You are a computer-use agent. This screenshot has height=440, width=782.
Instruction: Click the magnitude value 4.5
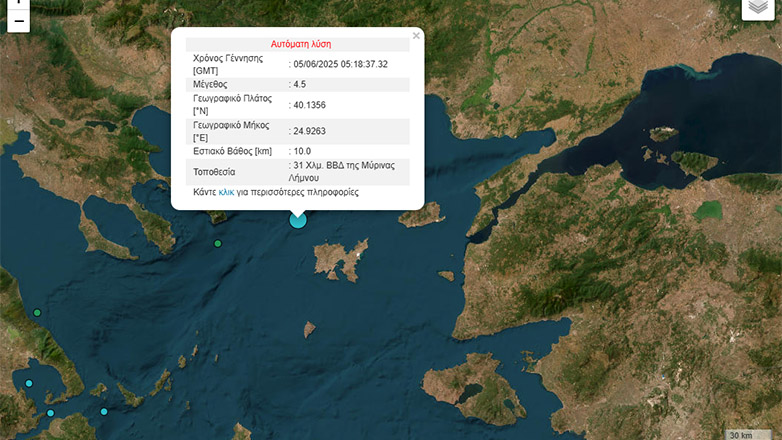pyautogui.click(x=300, y=84)
